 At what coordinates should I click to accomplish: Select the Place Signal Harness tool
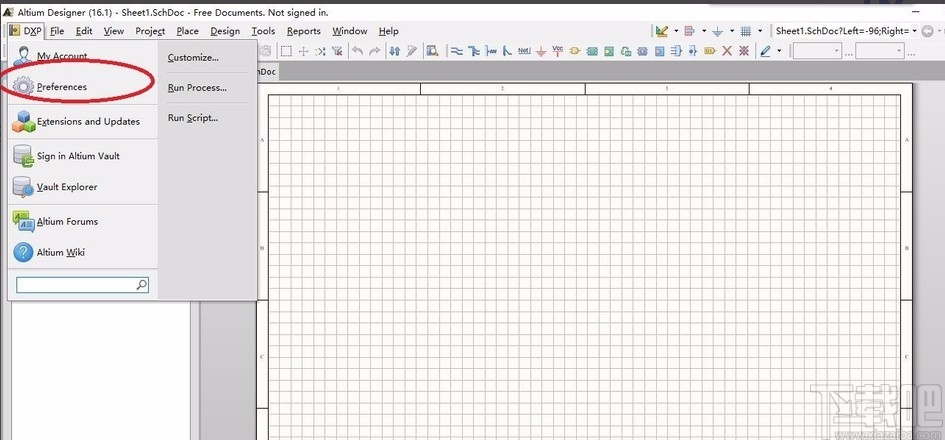tap(491, 51)
